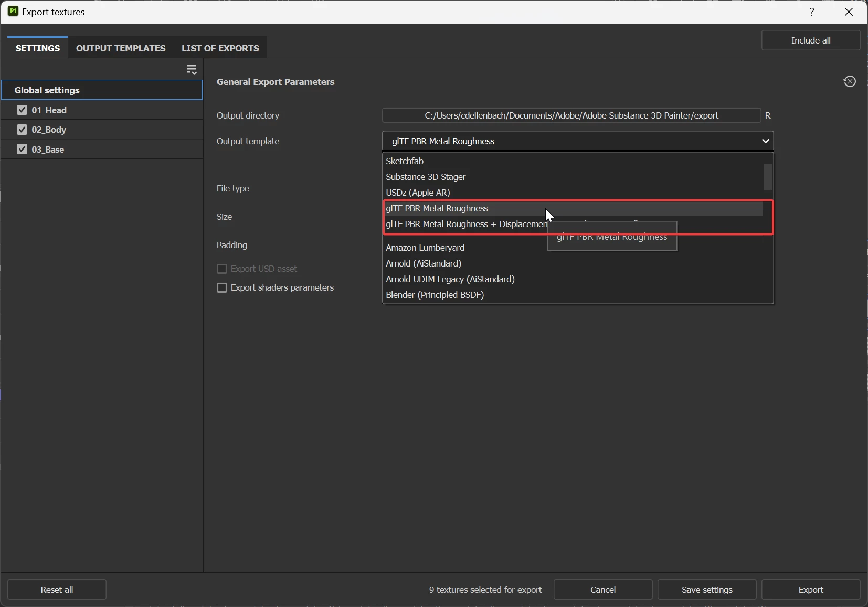Click the Save settings button
The image size is (868, 607).
[x=707, y=590]
